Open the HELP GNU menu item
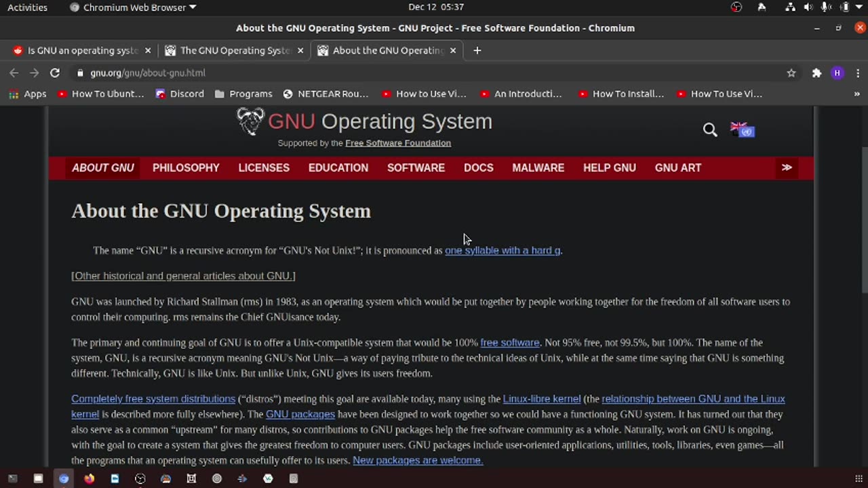The image size is (868, 488). tap(610, 167)
